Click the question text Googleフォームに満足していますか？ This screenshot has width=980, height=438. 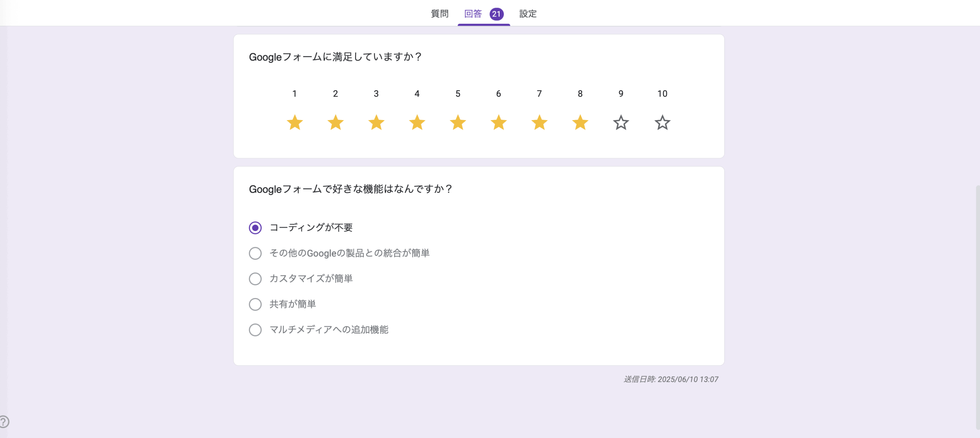tap(335, 57)
